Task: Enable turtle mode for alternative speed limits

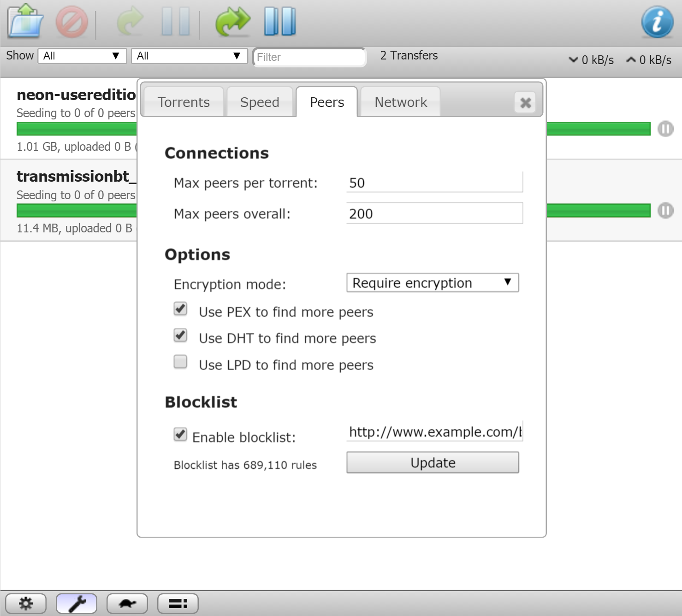Action: 127,603
